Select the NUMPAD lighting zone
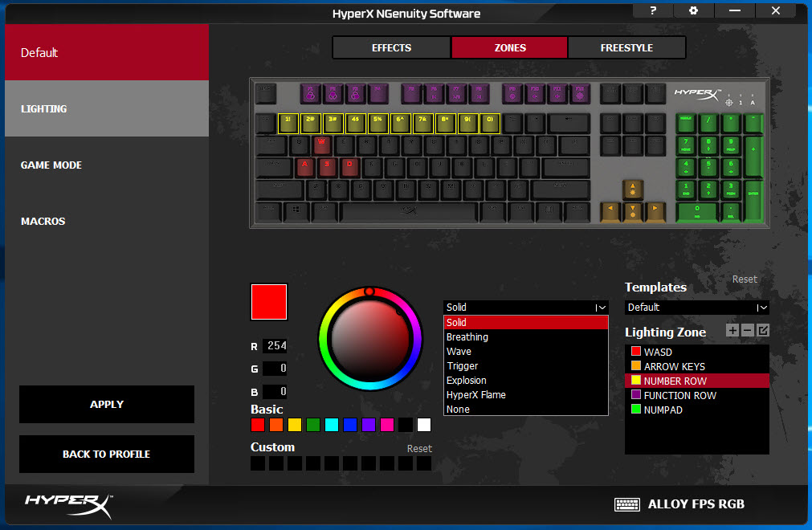 [697, 410]
